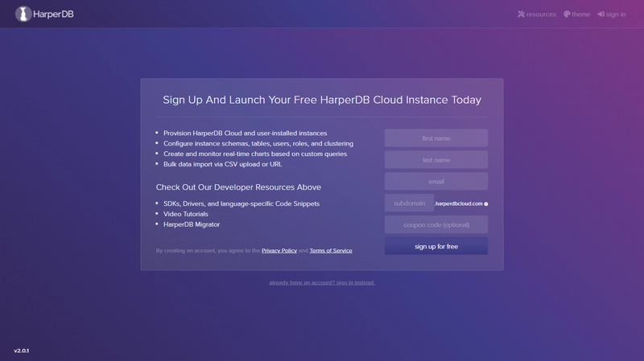Click the .harperdbcloud.com domain text

[x=458, y=203]
